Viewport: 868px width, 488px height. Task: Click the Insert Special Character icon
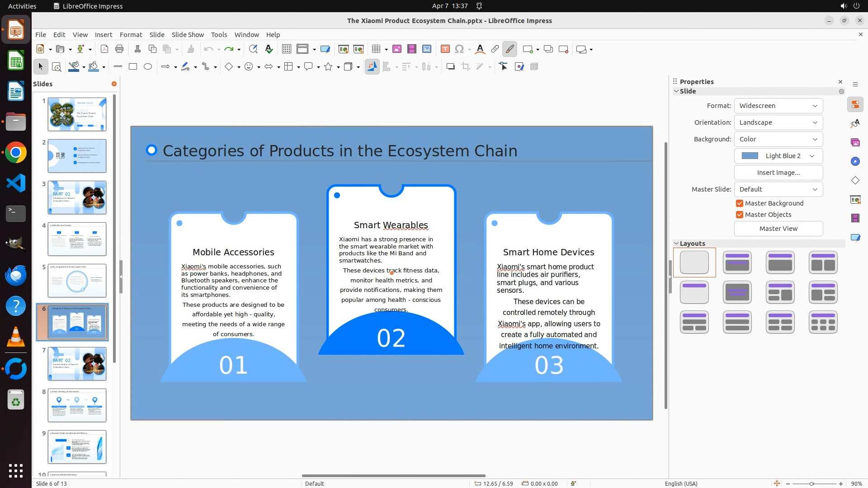[459, 49]
